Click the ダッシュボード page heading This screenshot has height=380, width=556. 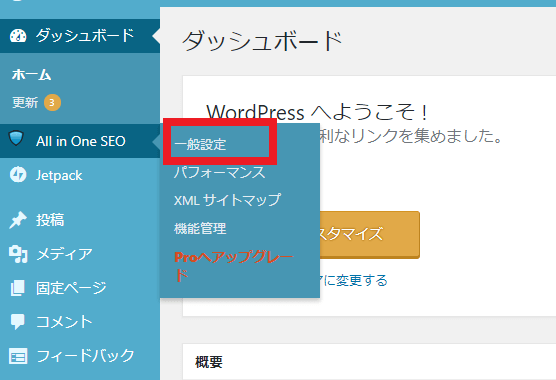coord(262,41)
